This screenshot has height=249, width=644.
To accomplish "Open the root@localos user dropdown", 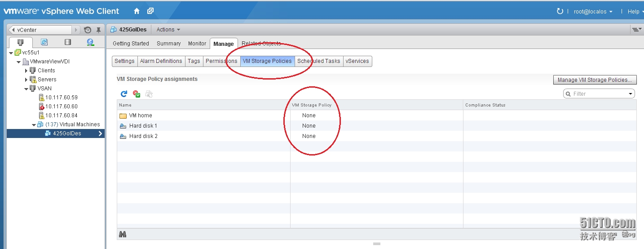I will point(593,12).
